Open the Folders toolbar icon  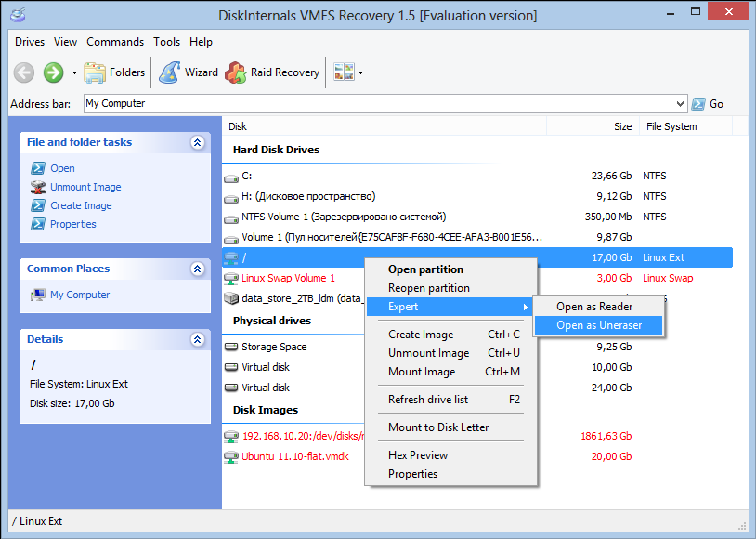[x=95, y=72]
